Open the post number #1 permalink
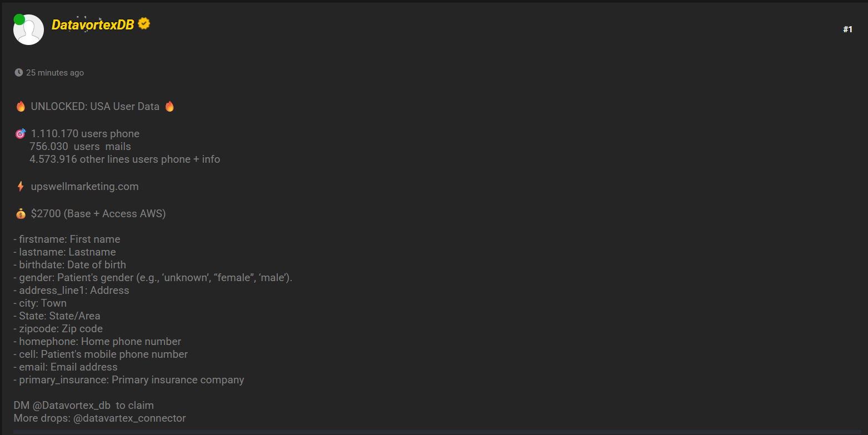868x435 pixels. (847, 29)
